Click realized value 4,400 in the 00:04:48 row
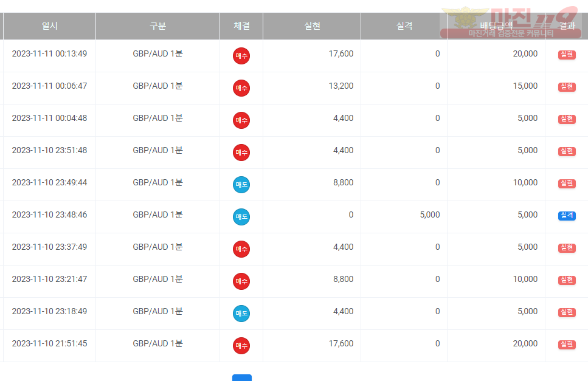The width and height of the screenshot is (588, 381). tap(343, 118)
